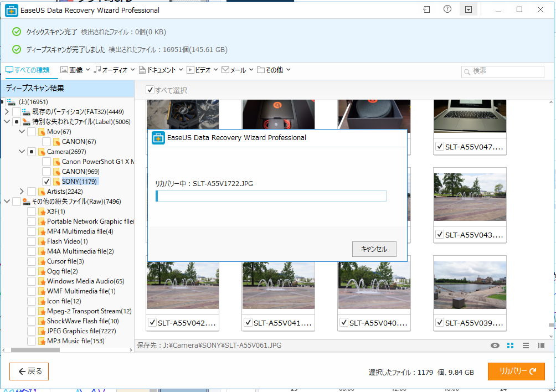This screenshot has width=556, height=392.
Task: Click the SONY folder icon in tree
Action: coord(56,182)
